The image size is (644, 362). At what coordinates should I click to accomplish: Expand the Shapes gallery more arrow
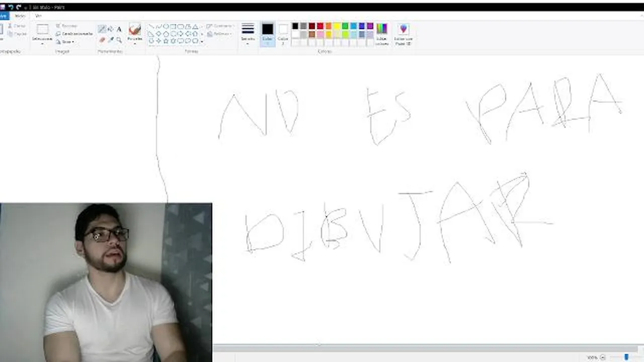click(x=202, y=41)
